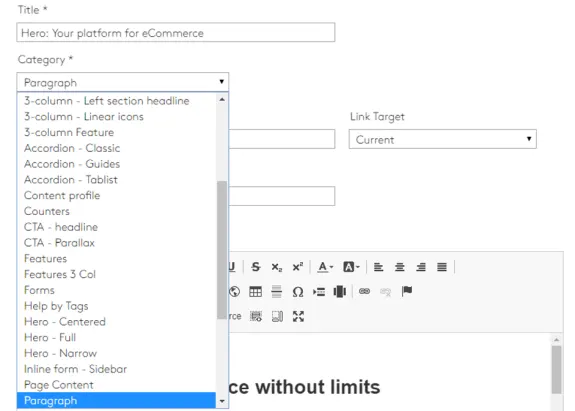Select 'Counters' in category list
Viewport: 575px width, 411px height.
tap(117, 211)
